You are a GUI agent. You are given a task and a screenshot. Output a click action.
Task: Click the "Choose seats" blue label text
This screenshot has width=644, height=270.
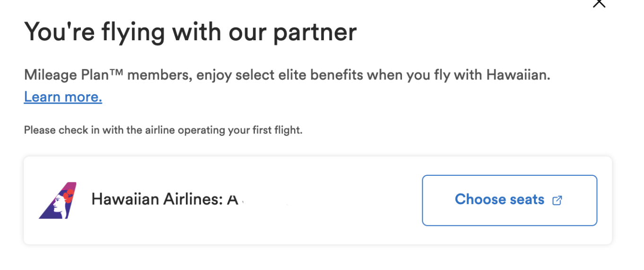click(500, 200)
